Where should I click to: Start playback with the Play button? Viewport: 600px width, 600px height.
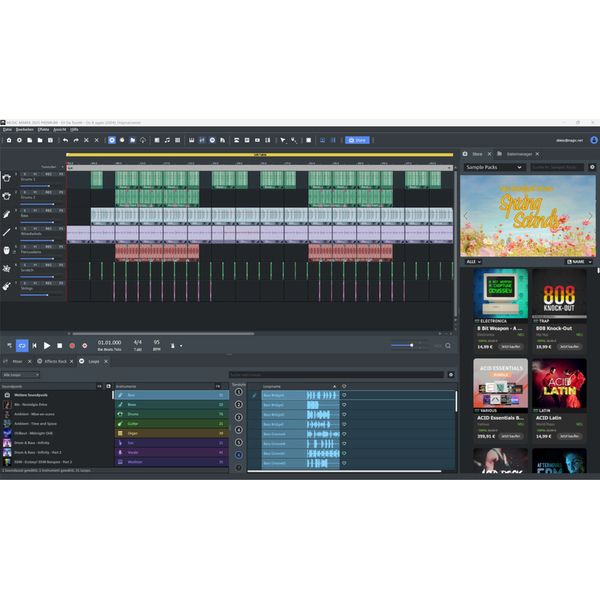pyautogui.click(x=47, y=346)
